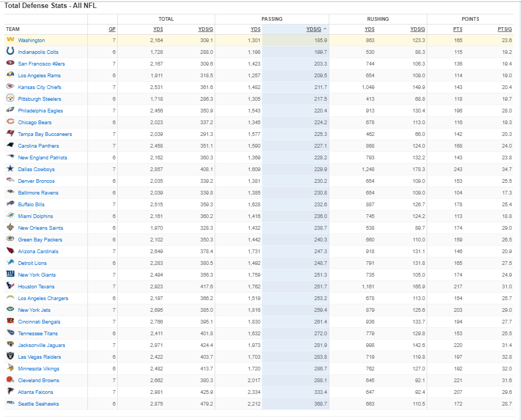Open the Los Angeles Rams link
521x420 pixels.
pyautogui.click(x=39, y=76)
